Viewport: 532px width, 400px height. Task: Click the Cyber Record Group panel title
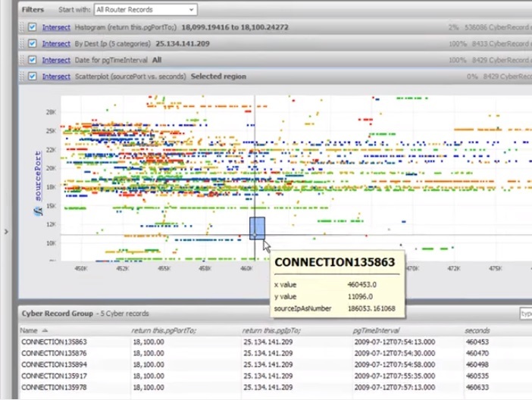pos(58,314)
